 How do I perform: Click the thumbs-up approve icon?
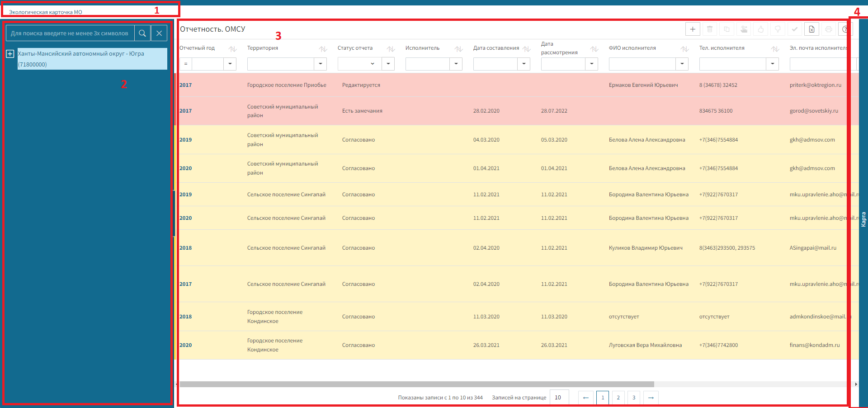coord(760,29)
